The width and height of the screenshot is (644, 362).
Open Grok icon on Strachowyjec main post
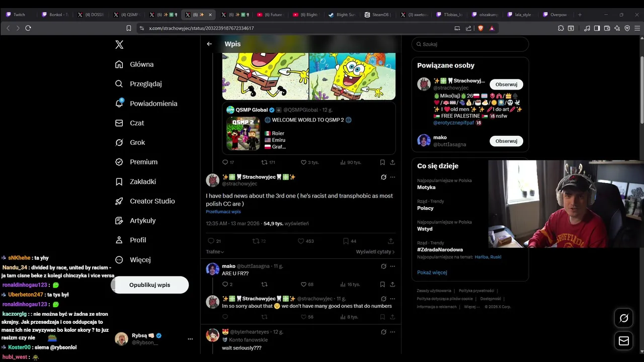pos(383,177)
